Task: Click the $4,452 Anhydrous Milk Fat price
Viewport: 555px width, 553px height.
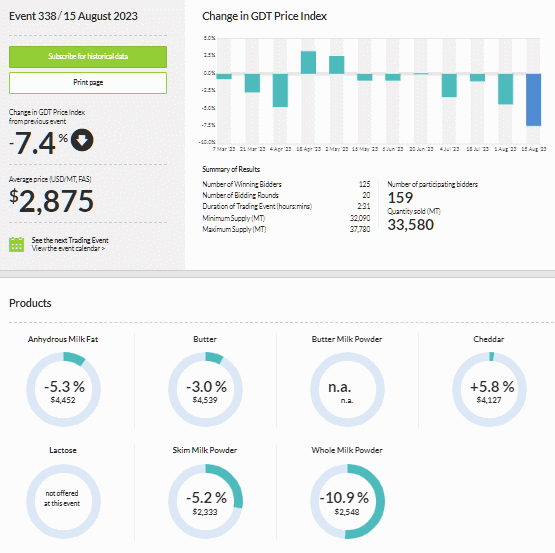Action: (63, 400)
